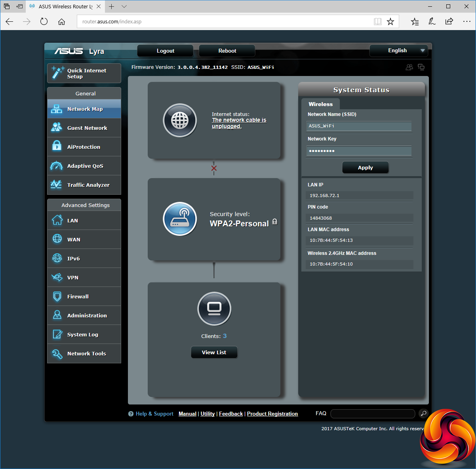The height and width of the screenshot is (469, 476).
Task: Click the WPA2-Personal security level text
Action: (239, 224)
